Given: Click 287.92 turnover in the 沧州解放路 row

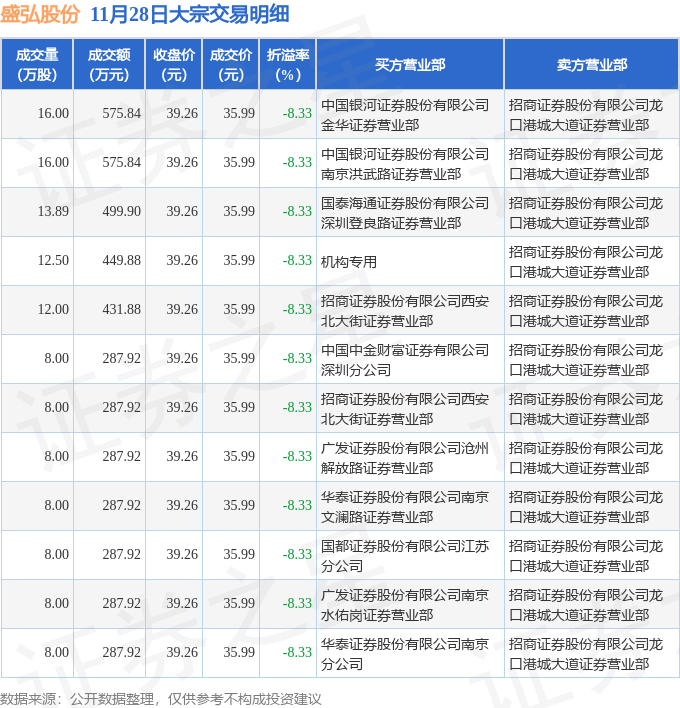Looking at the screenshot, I should click(x=121, y=456).
